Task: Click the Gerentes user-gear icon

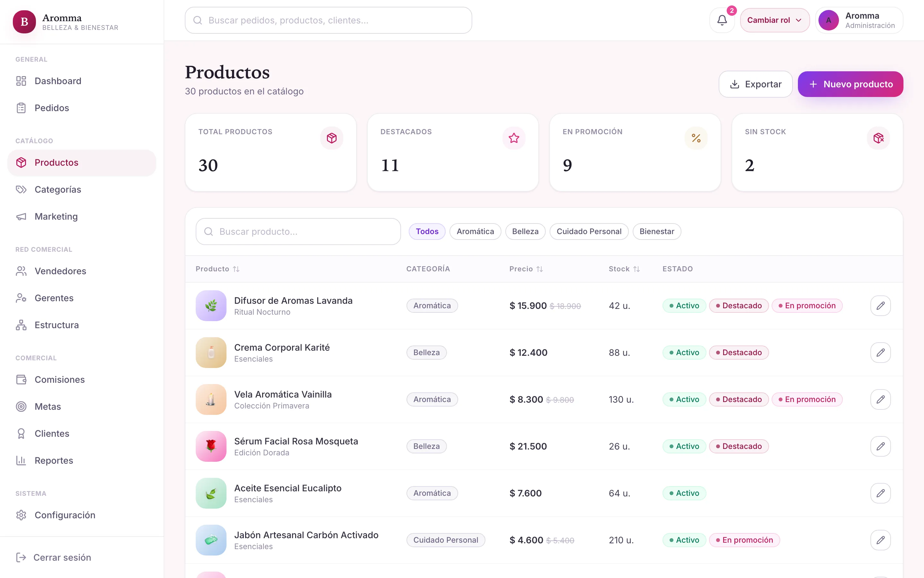Action: pyautogui.click(x=21, y=298)
